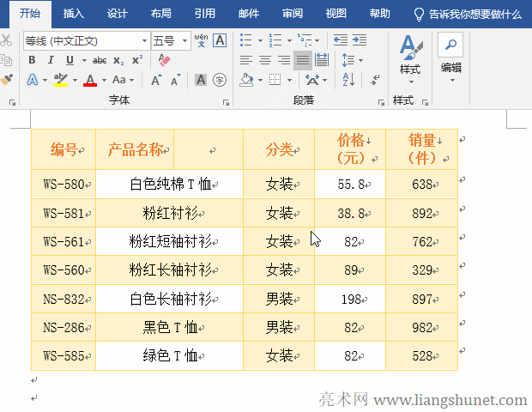Screen dimensions: 532x412
Task: Toggle strikethrough text formatting
Action: tap(100, 60)
